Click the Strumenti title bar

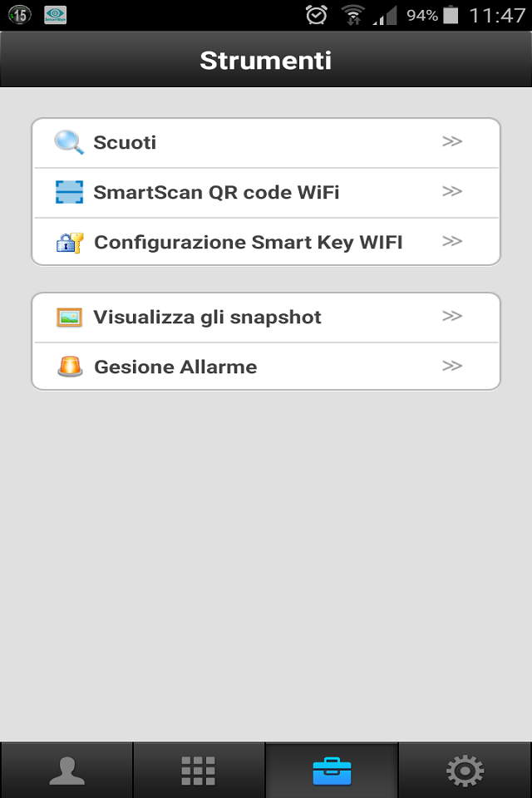265,59
